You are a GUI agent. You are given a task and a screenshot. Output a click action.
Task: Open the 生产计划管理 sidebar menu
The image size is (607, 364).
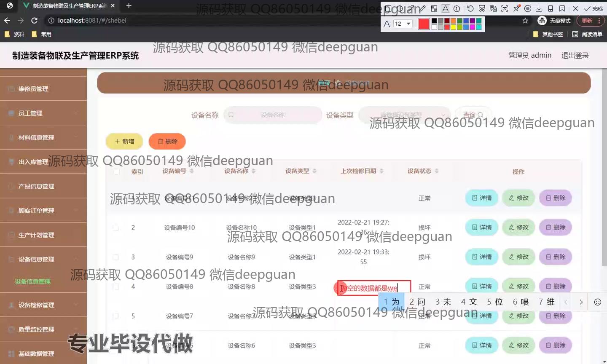click(x=43, y=235)
